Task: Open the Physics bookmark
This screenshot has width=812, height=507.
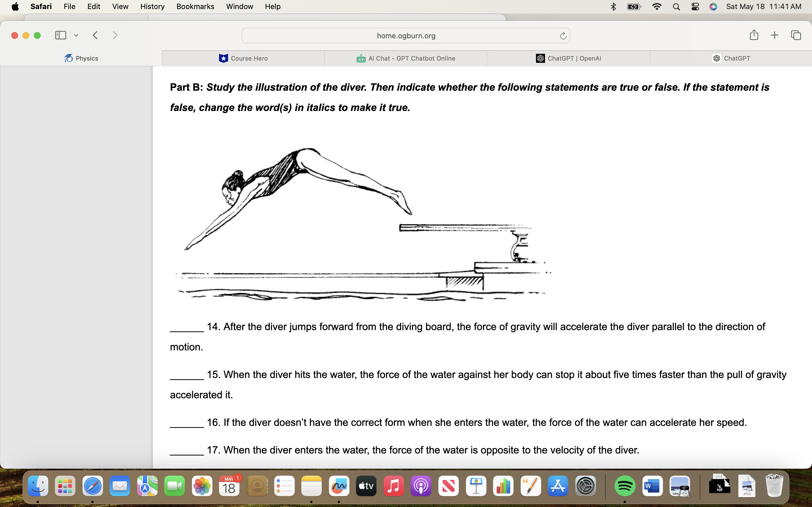Action: (81, 58)
